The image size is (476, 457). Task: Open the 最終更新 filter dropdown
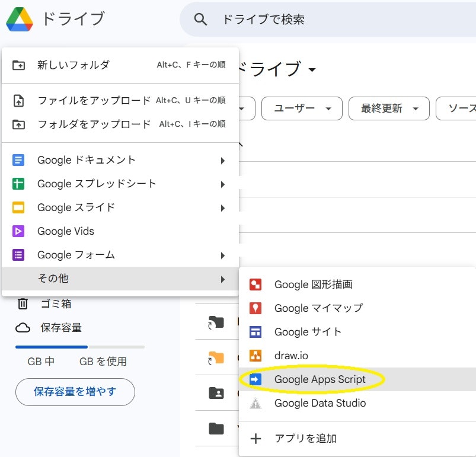pos(389,108)
